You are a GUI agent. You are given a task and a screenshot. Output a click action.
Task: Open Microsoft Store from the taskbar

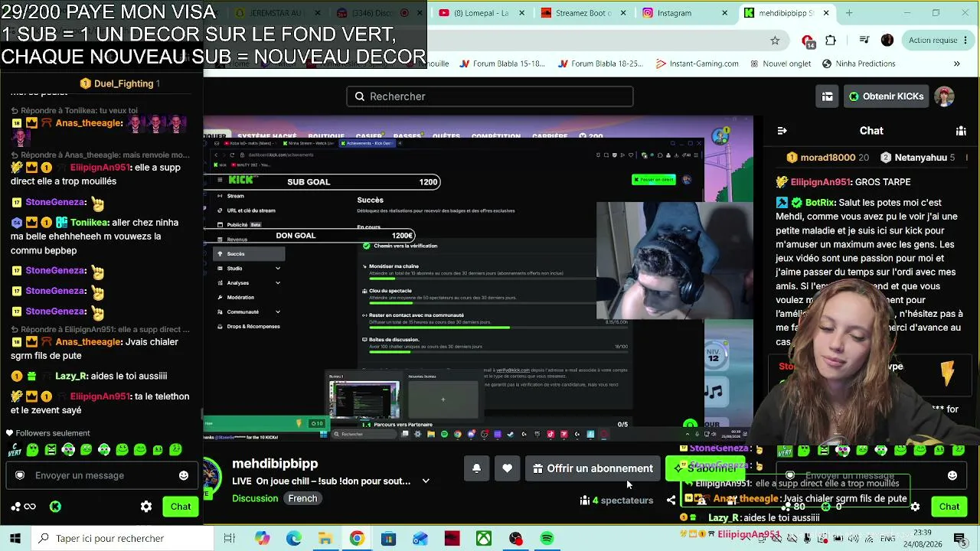[388, 539]
